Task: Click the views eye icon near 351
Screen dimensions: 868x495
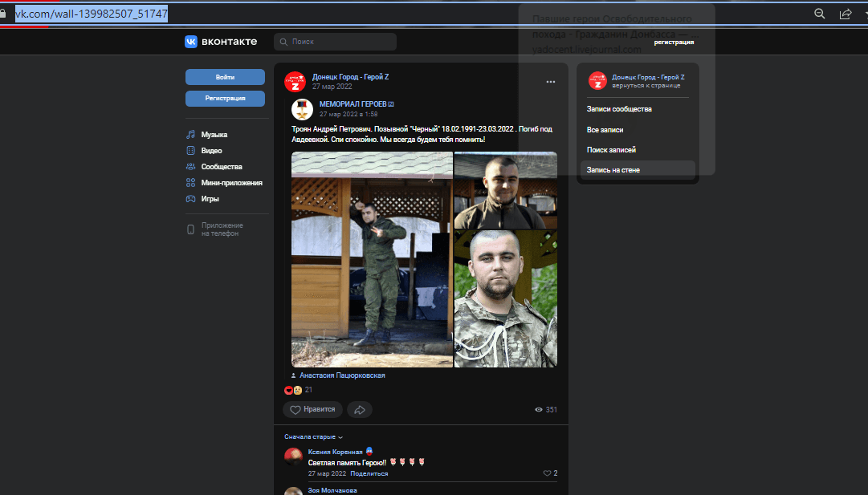Action: [x=539, y=410]
